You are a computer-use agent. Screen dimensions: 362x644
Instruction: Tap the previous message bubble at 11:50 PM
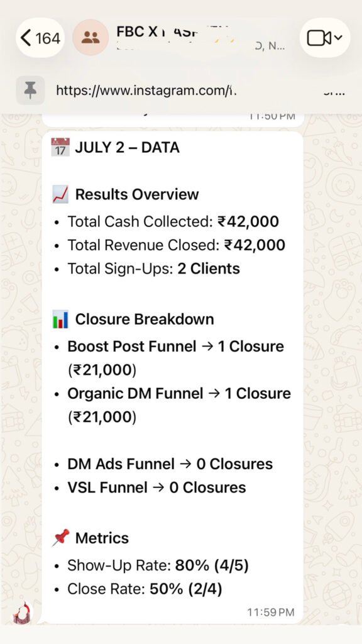tap(173, 119)
